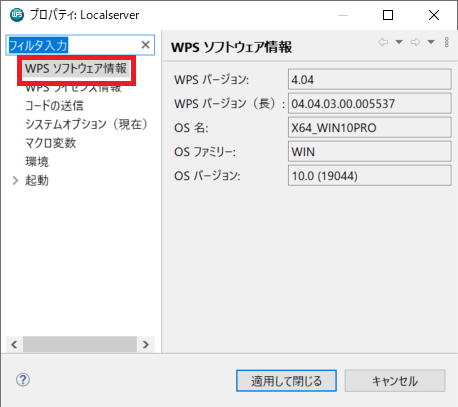
Task: Click the OS ファミリー field showing WIN
Action: [370, 151]
